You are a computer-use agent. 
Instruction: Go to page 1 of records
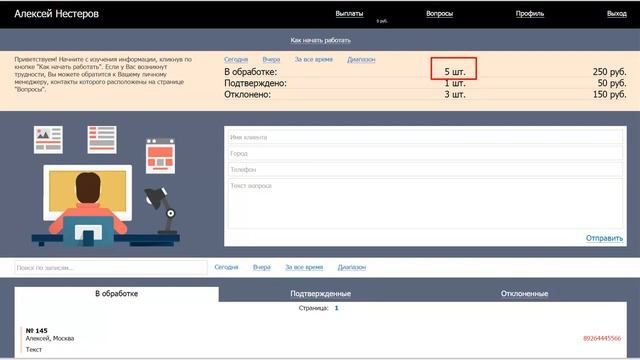336,308
